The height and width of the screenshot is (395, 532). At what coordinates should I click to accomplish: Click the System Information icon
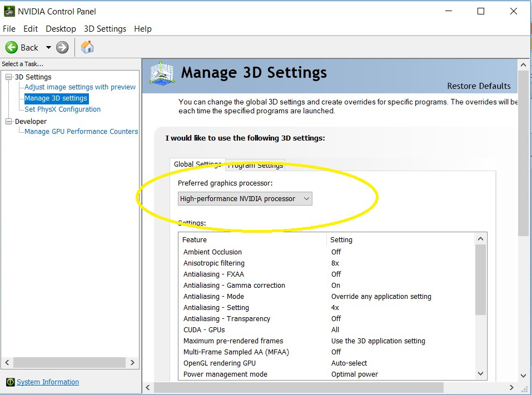point(10,382)
